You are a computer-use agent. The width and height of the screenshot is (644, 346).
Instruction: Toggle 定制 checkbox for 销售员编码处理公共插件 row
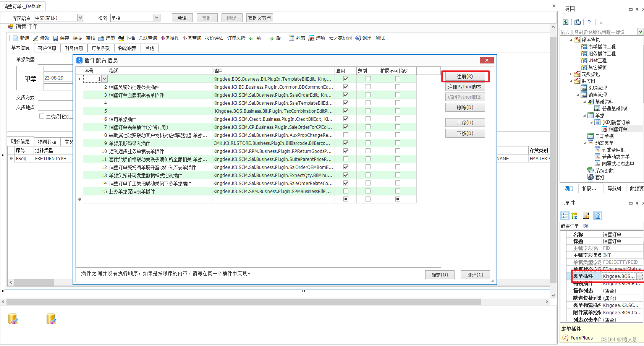coord(368,87)
